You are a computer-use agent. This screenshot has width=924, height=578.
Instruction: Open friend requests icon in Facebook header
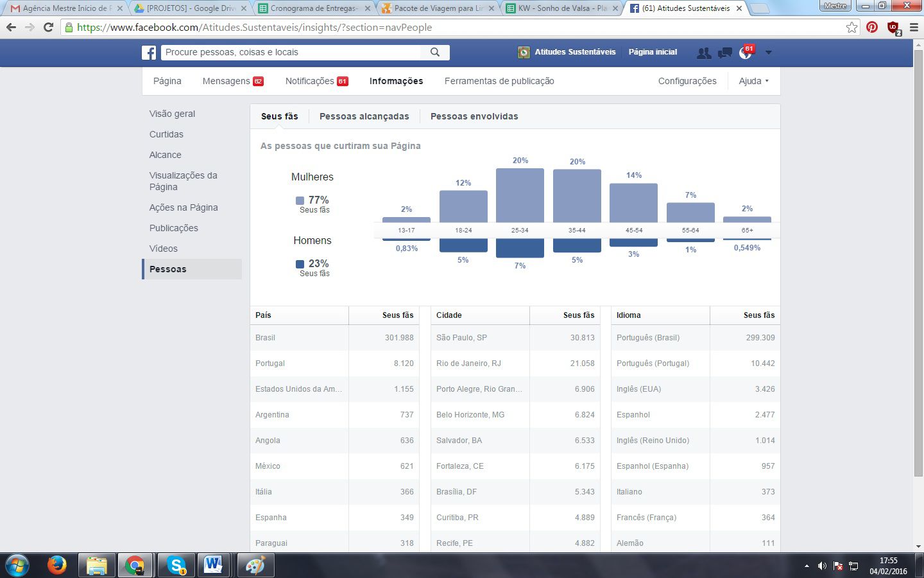point(704,53)
